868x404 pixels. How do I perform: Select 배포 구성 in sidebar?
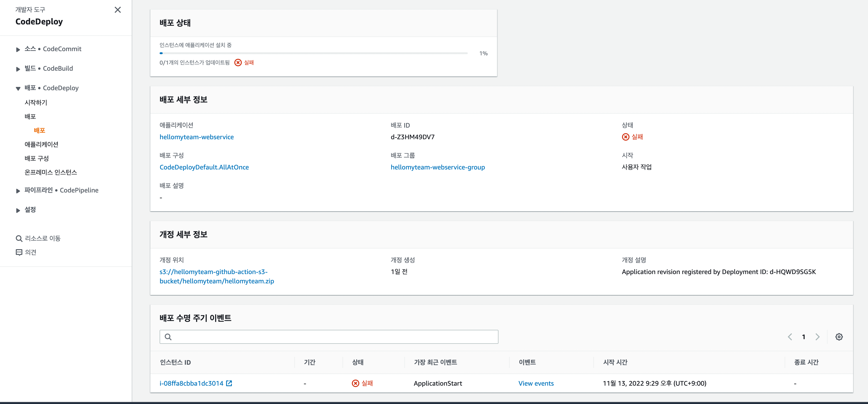pyautogui.click(x=37, y=158)
